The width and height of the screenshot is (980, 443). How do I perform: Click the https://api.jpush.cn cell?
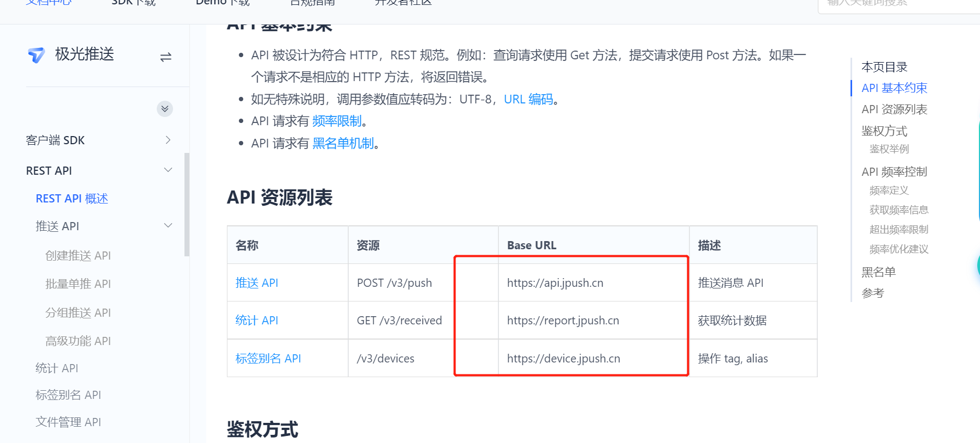594,282
